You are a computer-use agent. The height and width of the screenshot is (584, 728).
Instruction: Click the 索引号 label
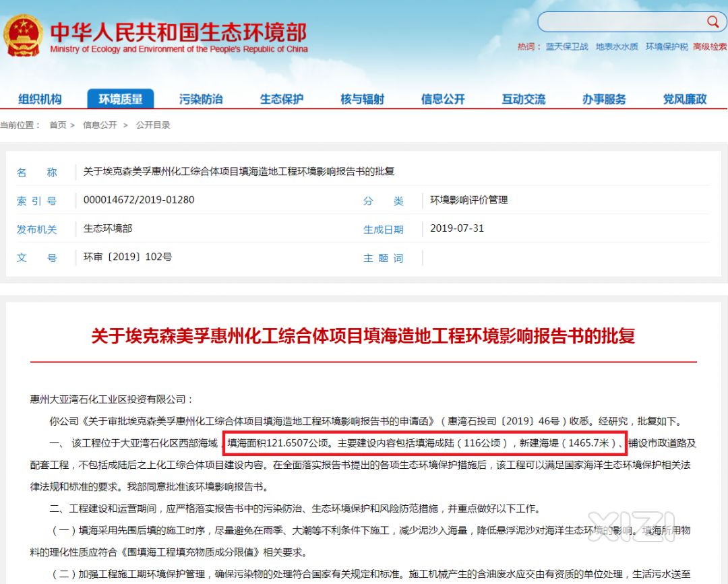[x=36, y=201]
